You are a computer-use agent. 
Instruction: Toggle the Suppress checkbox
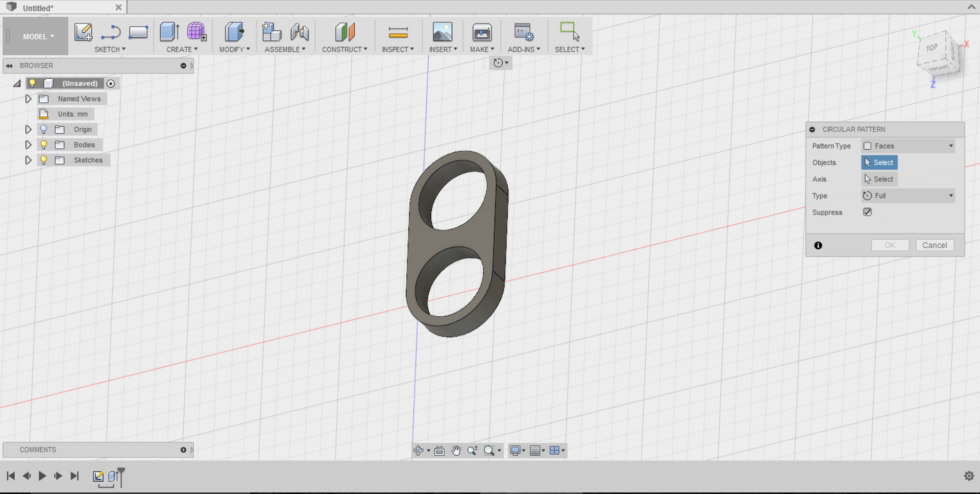[867, 212]
